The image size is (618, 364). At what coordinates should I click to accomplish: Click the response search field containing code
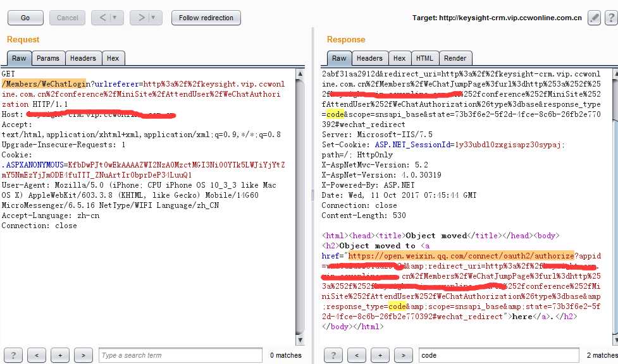[499, 355]
